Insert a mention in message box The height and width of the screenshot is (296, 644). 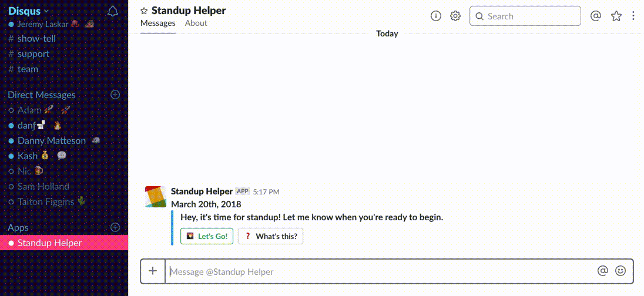[x=602, y=271]
